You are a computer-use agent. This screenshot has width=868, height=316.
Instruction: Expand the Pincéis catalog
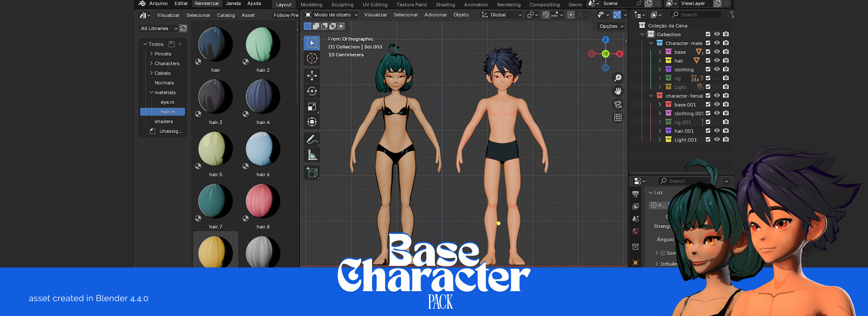pyautogui.click(x=151, y=54)
